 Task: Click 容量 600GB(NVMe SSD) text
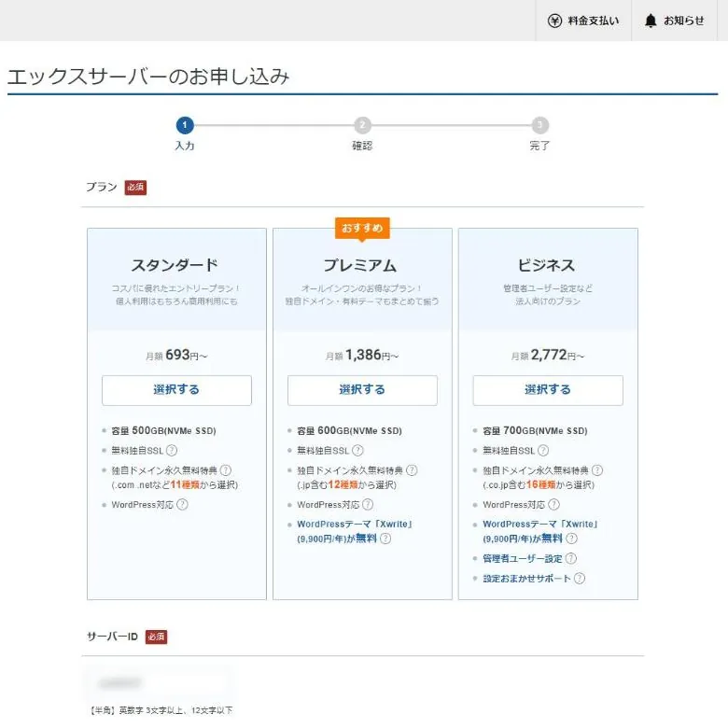pos(350,430)
